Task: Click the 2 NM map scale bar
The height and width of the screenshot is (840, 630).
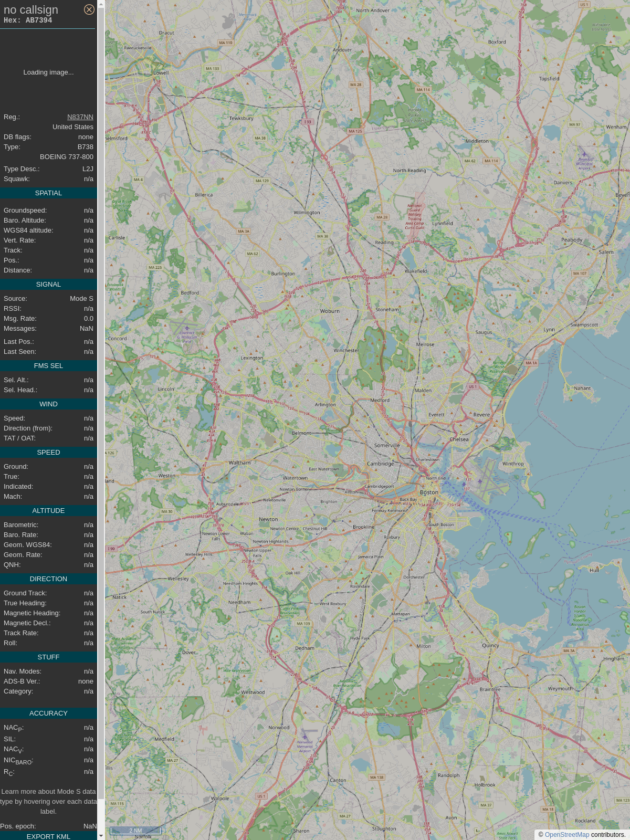Action: tap(135, 831)
